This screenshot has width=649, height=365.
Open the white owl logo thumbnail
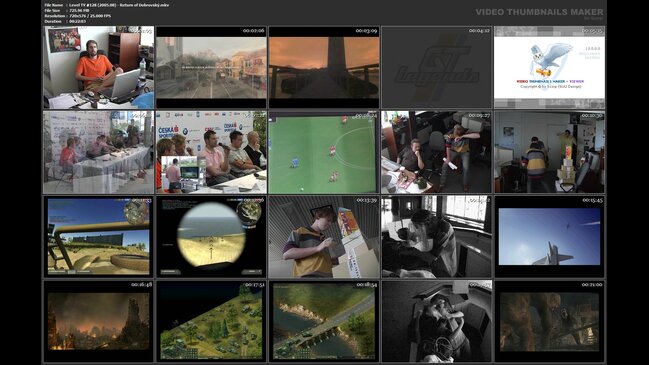point(549,67)
